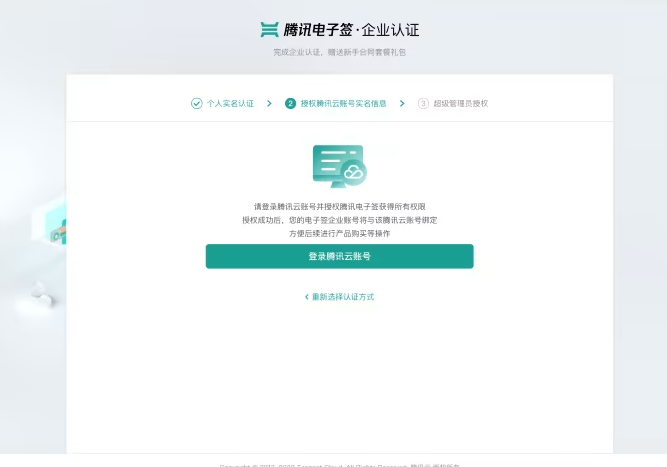Select the 个人实名认证 step
Viewport: 667px width, 467px height.
tap(230, 103)
